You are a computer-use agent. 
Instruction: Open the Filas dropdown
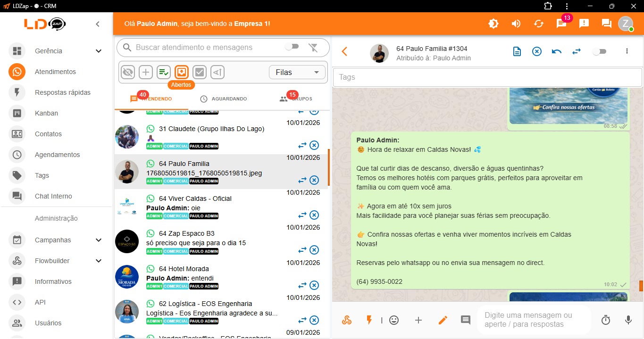coord(297,72)
